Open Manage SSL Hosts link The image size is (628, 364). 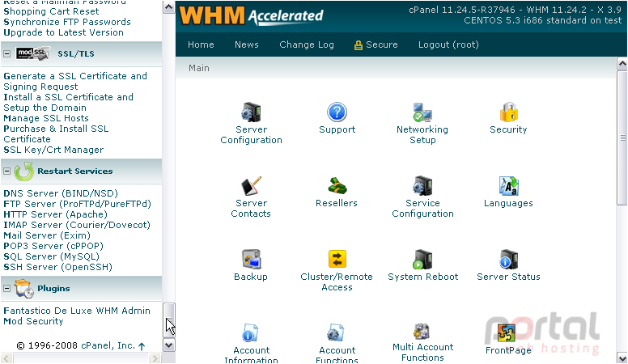point(46,118)
